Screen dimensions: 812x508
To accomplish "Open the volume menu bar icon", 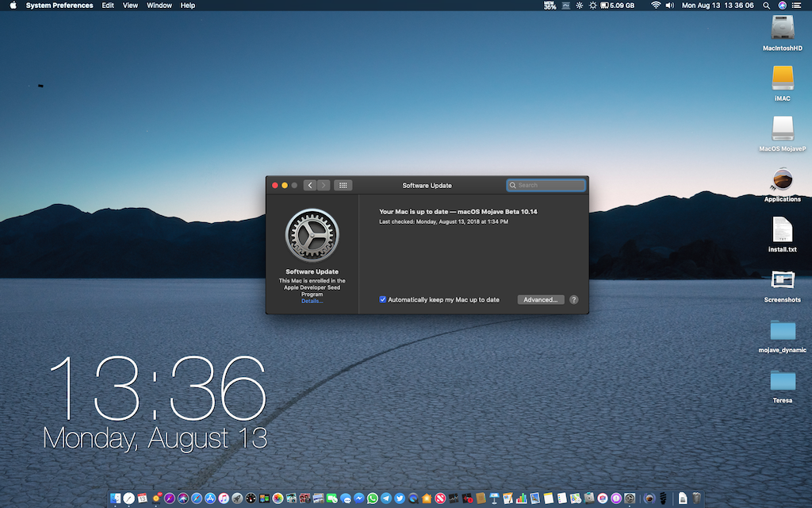I will [x=669, y=6].
